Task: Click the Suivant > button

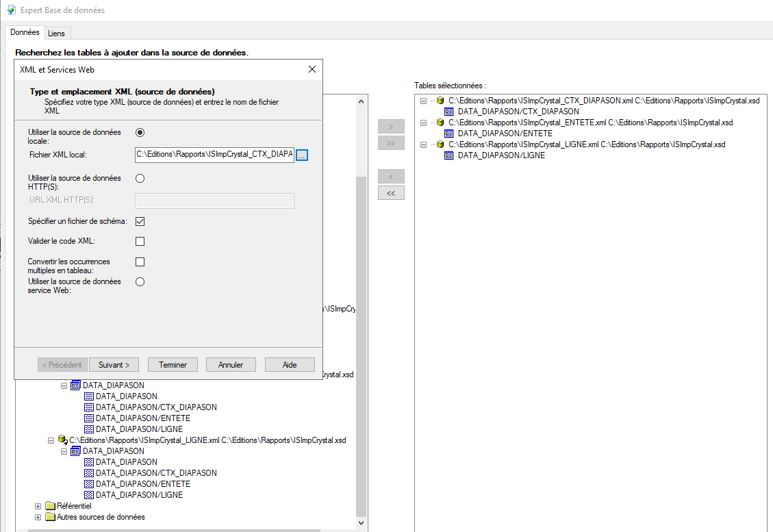Action: click(114, 365)
